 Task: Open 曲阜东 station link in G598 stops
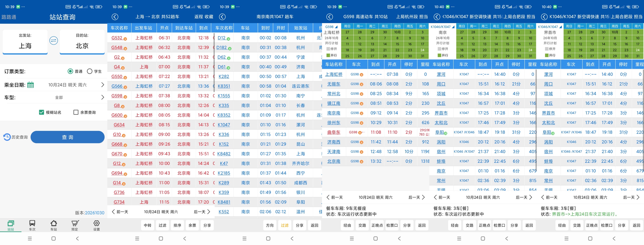click(x=334, y=132)
